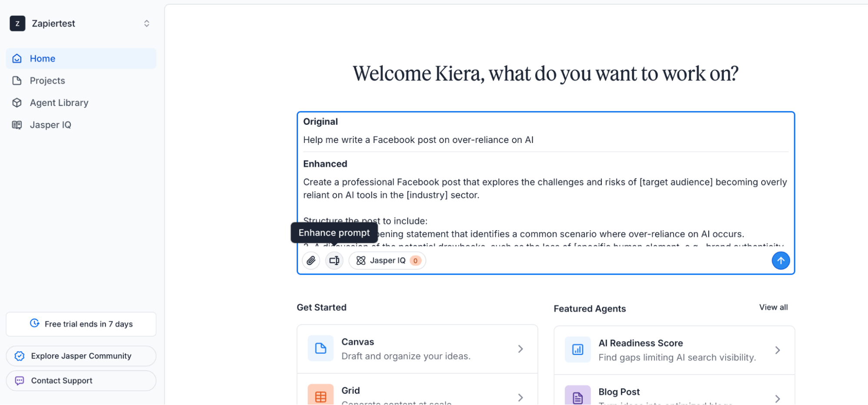This screenshot has width=868, height=405.
Task: Open Projects in the sidebar
Action: (x=81, y=81)
